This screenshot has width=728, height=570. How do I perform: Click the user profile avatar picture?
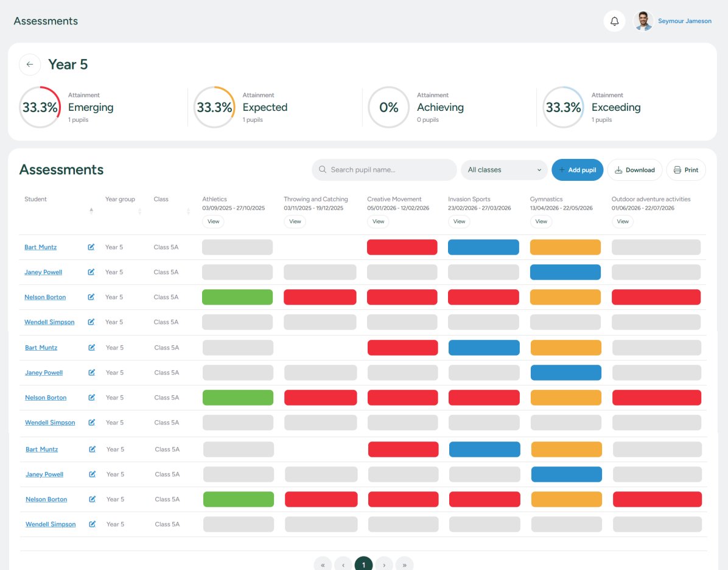point(643,21)
